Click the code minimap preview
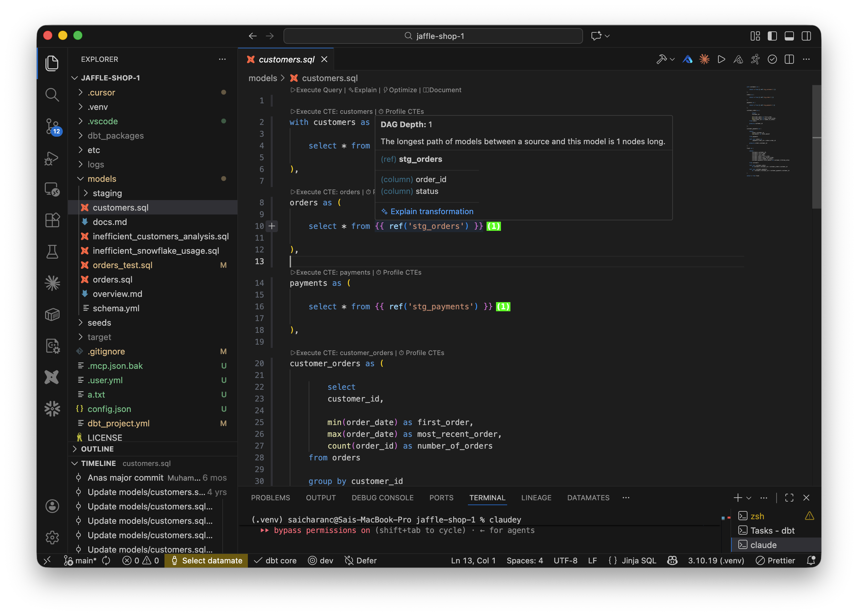The width and height of the screenshot is (858, 616). point(768,131)
